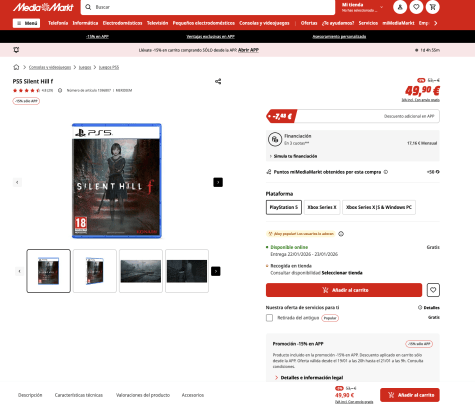Open the Mi tienda store dropdown
The width and height of the screenshot is (475, 408).
coord(363,7)
